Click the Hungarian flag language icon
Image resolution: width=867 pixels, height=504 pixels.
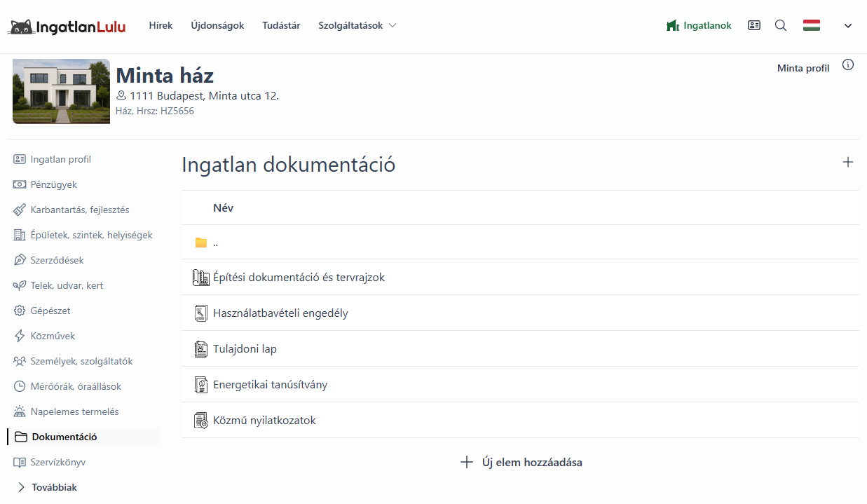coord(812,25)
